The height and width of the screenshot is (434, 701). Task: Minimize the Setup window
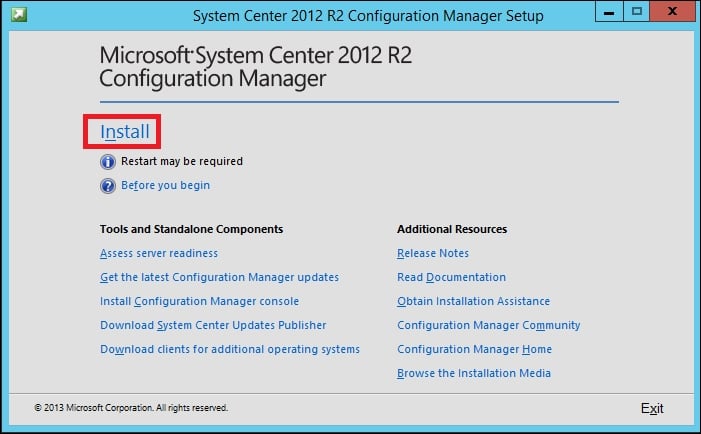pos(609,12)
